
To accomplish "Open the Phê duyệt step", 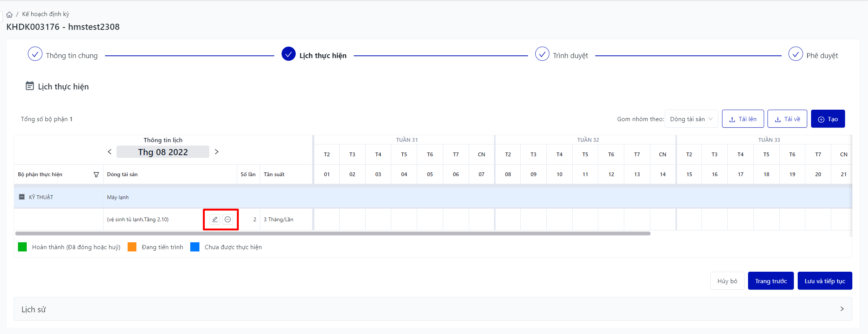I will click(x=795, y=54).
